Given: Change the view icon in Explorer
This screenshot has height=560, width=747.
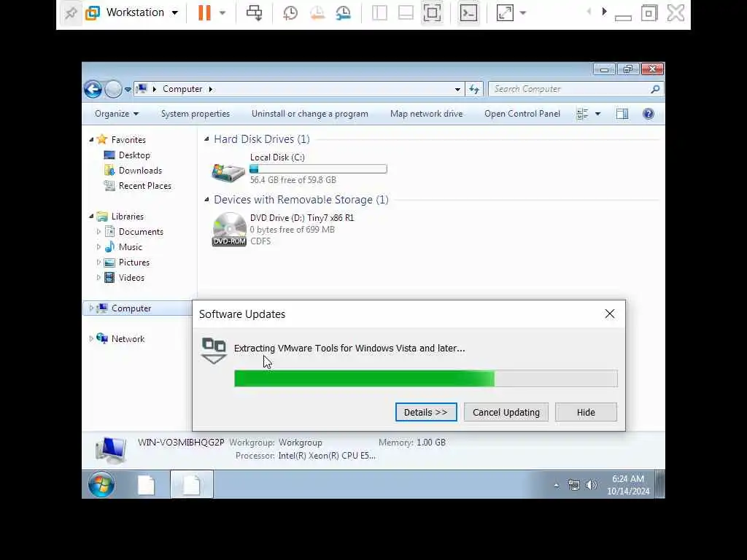Looking at the screenshot, I should pos(582,114).
